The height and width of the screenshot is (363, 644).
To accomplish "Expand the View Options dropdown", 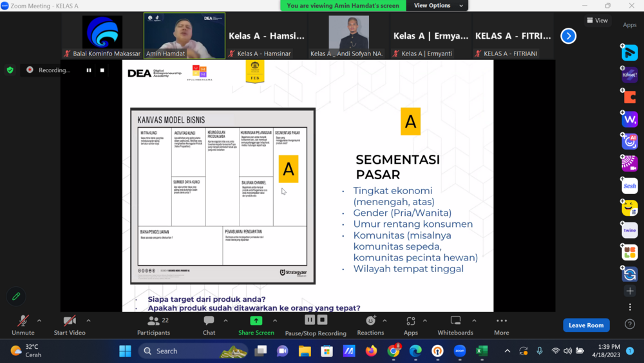I will pos(437,6).
